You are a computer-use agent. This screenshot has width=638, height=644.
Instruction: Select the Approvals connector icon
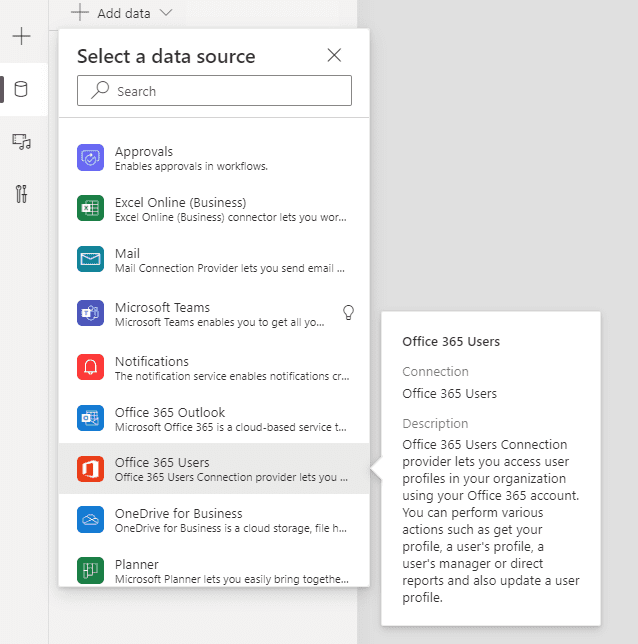90,157
